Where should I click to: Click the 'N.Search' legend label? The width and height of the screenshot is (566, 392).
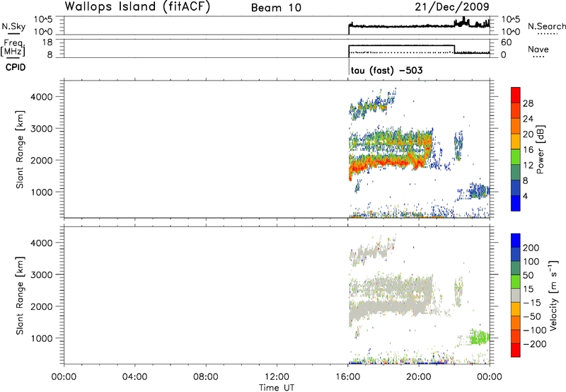click(546, 26)
